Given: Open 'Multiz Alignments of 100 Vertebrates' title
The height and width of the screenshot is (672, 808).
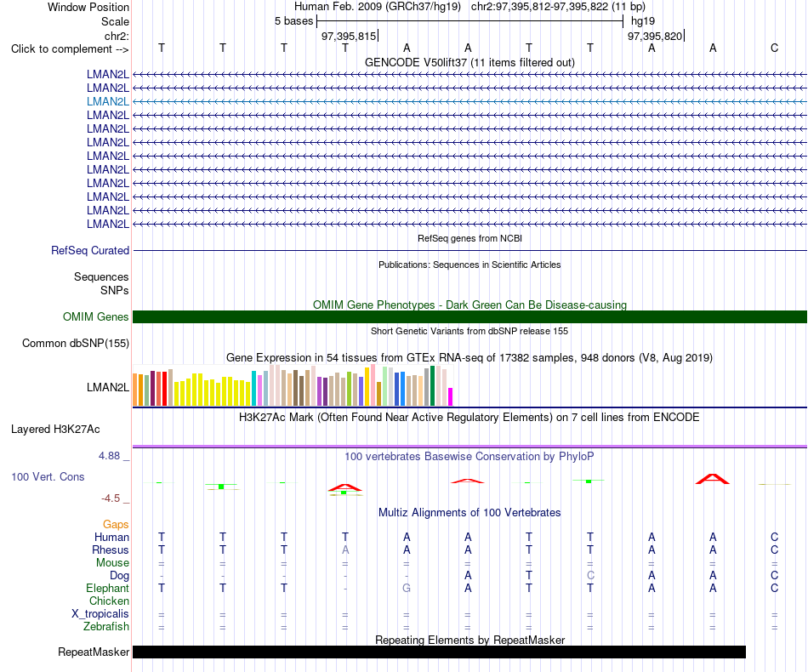Looking at the screenshot, I should coord(469,513).
